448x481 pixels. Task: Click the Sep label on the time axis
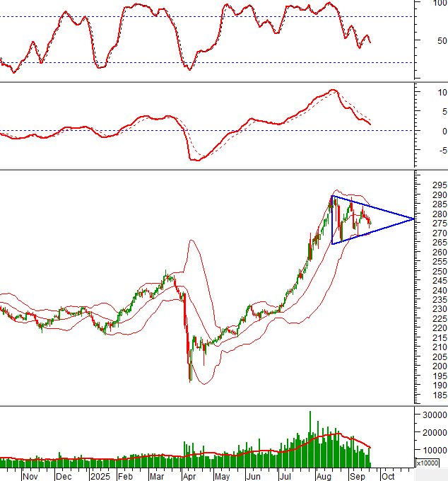(358, 476)
